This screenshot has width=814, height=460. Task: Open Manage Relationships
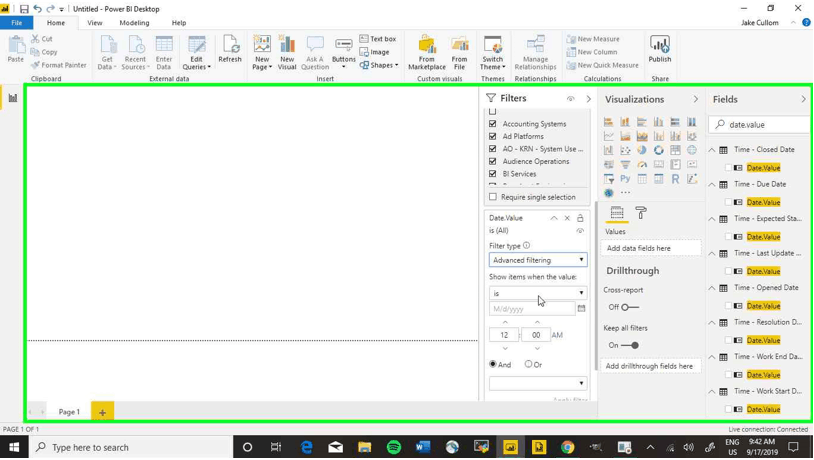pos(535,52)
